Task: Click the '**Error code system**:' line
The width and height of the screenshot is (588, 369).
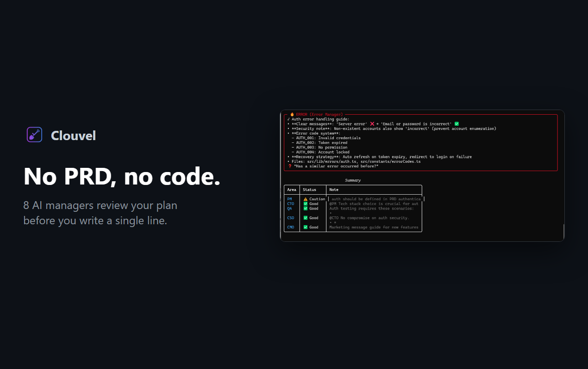Action: tap(313, 133)
